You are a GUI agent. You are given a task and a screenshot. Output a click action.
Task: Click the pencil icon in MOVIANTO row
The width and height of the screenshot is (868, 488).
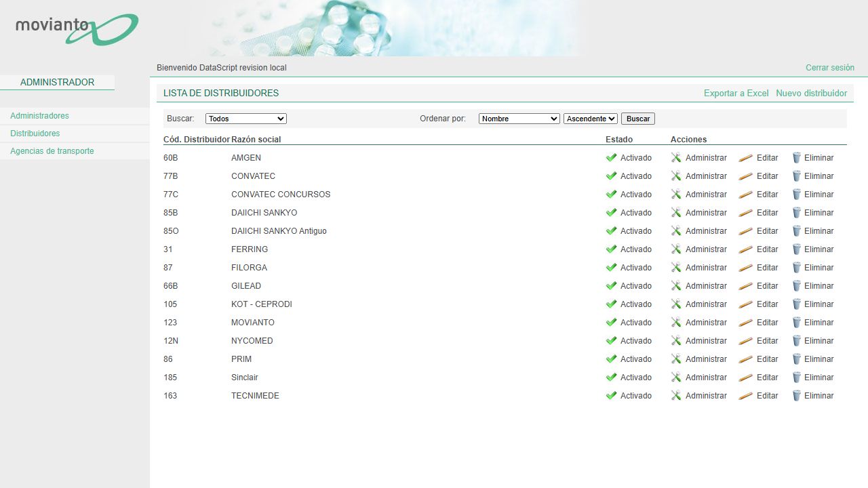(x=745, y=323)
